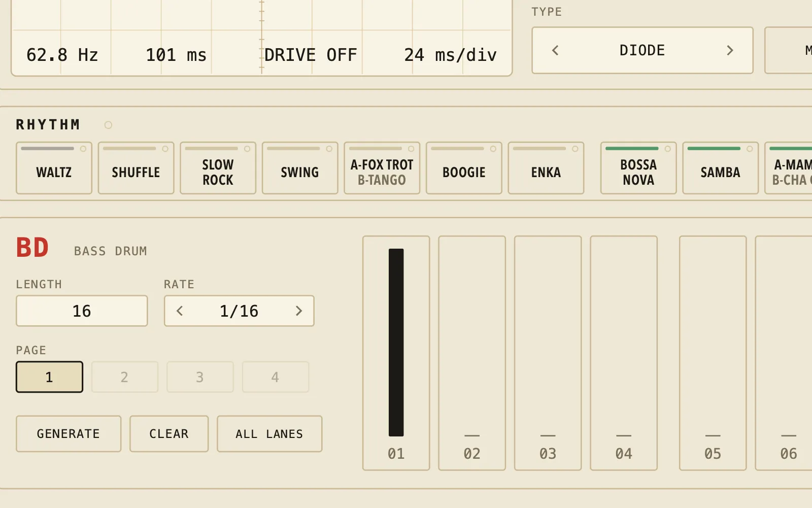This screenshot has height=508, width=812.
Task: Switch to page 2
Action: (125, 377)
